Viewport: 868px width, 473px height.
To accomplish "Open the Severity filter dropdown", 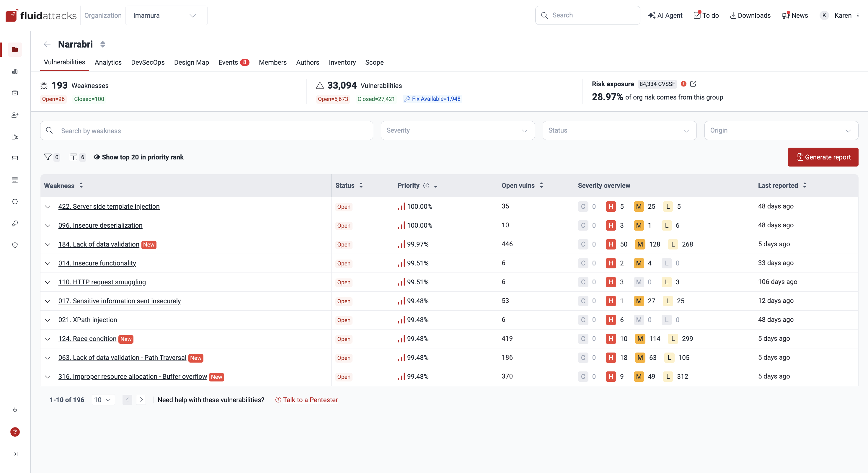I will 457,131.
